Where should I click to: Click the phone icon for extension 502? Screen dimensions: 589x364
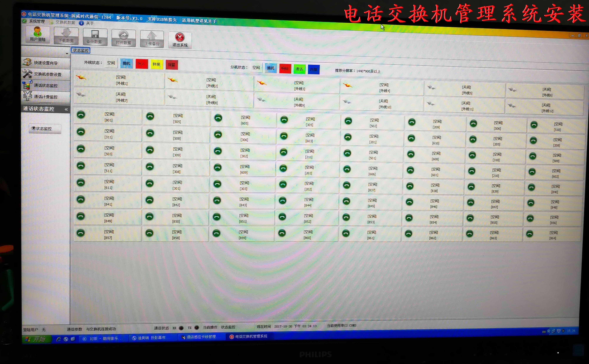pyautogui.click(x=348, y=121)
